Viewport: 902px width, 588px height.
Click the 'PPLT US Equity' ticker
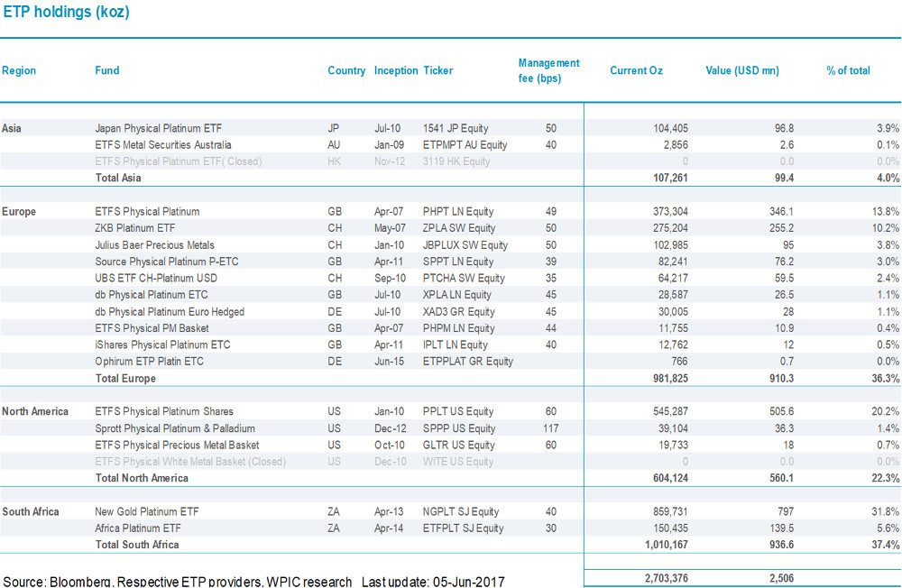(x=458, y=412)
